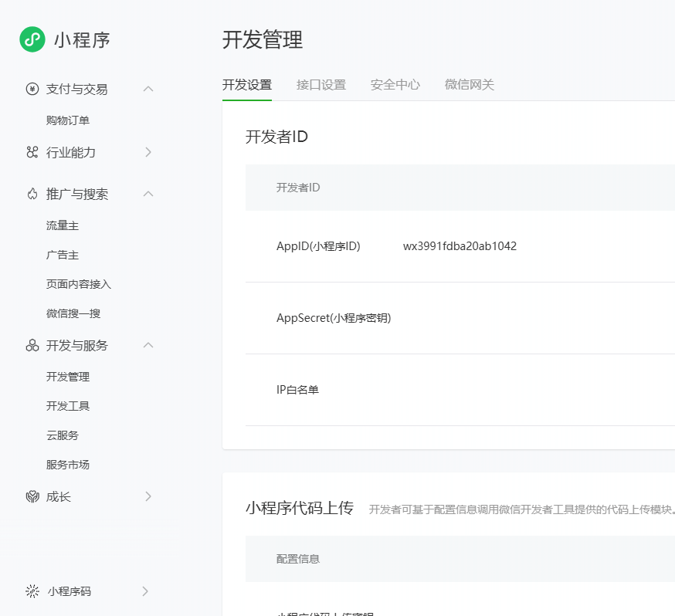Screen dimensions: 675x616
Task: Click the 小程序码 sparkle icon
Action: click(x=32, y=591)
